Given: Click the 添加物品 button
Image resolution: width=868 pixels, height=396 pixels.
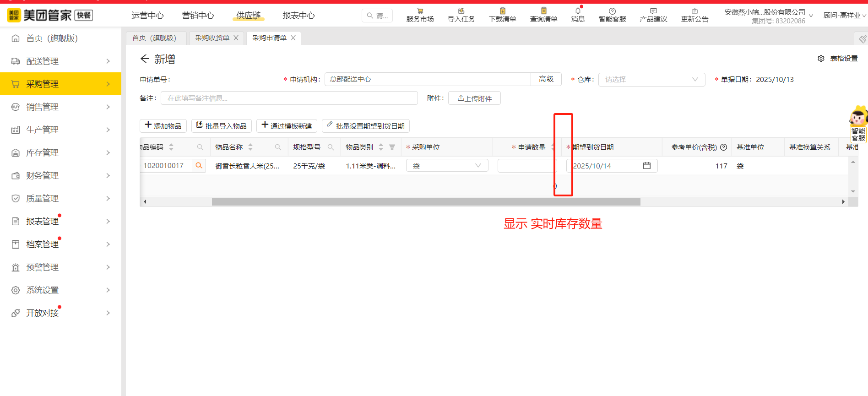Looking at the screenshot, I should coord(163,126).
